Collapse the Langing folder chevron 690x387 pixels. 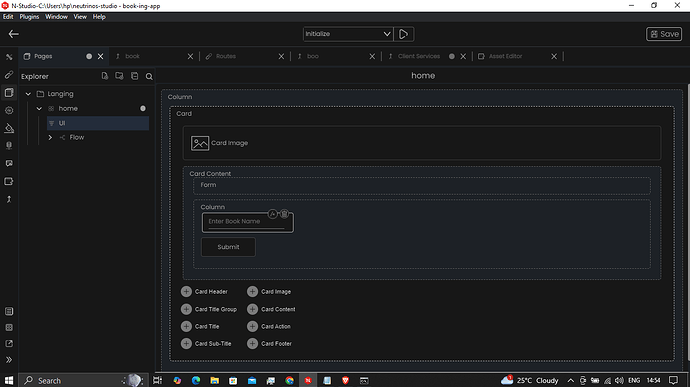(28, 94)
